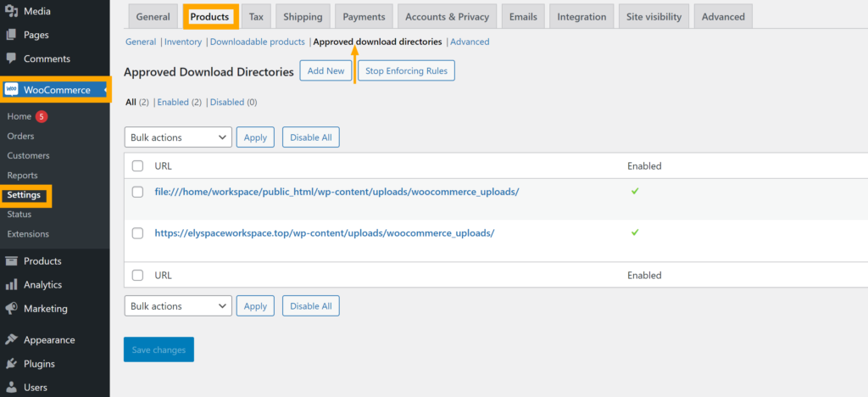Open the Payments settings tab
This screenshot has width=868, height=397.
pyautogui.click(x=364, y=17)
